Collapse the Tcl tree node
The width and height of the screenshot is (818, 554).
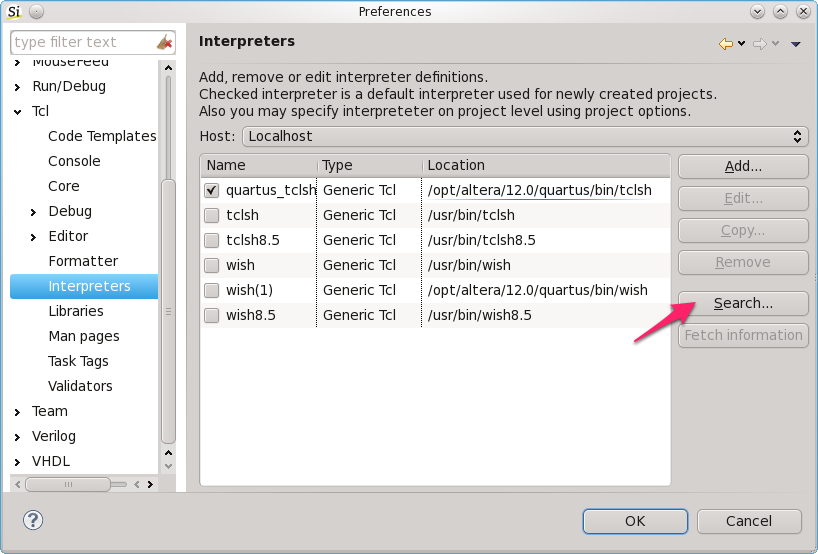18,112
